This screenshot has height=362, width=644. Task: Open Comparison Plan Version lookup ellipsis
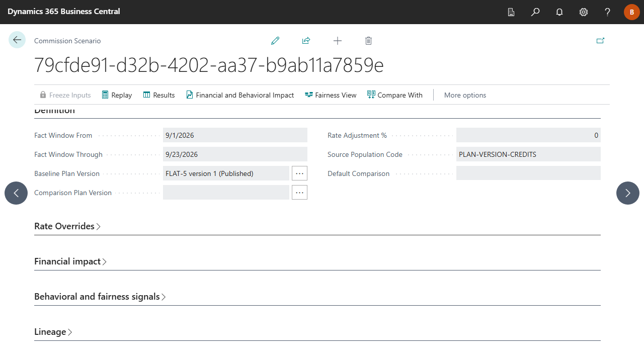299,193
